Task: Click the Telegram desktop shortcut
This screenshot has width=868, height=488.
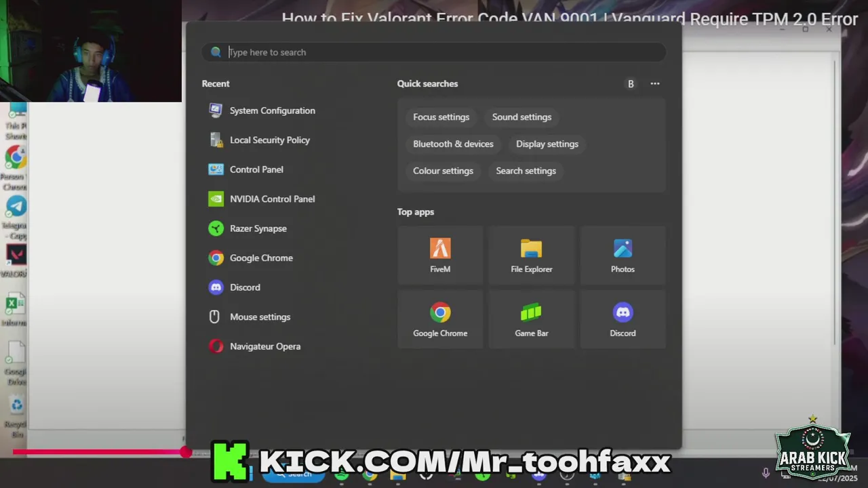Action: coord(15,217)
